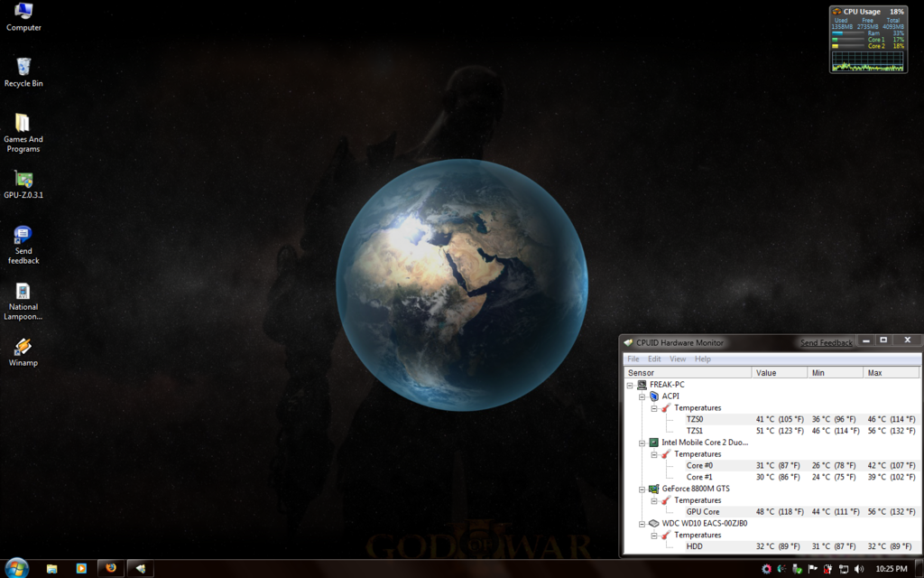Collapse Temperatures under Intel Mobile Core 2 Duo
The image size is (924, 578).
tap(654, 455)
